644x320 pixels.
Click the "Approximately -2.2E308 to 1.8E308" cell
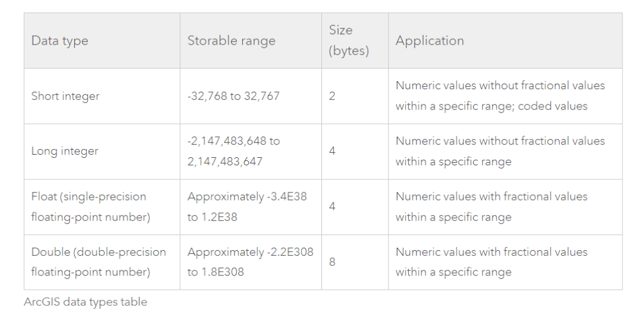[250, 262]
